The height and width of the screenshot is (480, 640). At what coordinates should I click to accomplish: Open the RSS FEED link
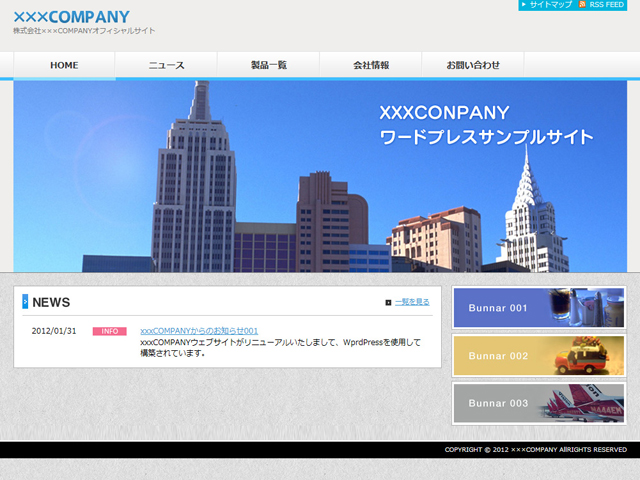(609, 5)
